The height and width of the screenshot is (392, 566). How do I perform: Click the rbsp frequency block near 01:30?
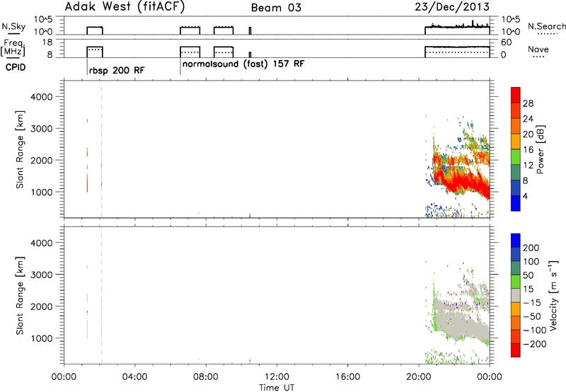[x=95, y=52]
